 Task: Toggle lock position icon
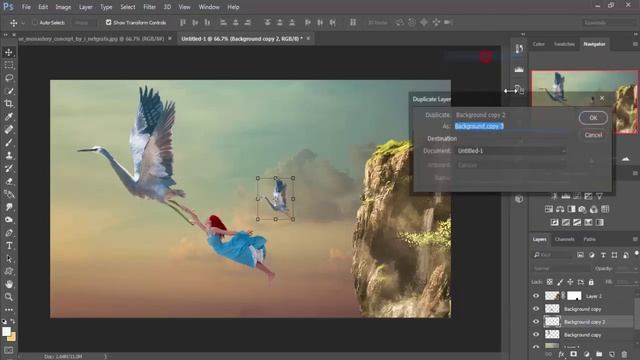(570, 282)
